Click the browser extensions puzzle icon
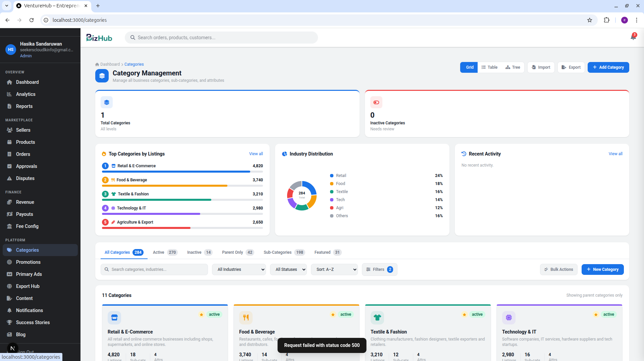Image resolution: width=644 pixels, height=361 pixels. pyautogui.click(x=606, y=20)
